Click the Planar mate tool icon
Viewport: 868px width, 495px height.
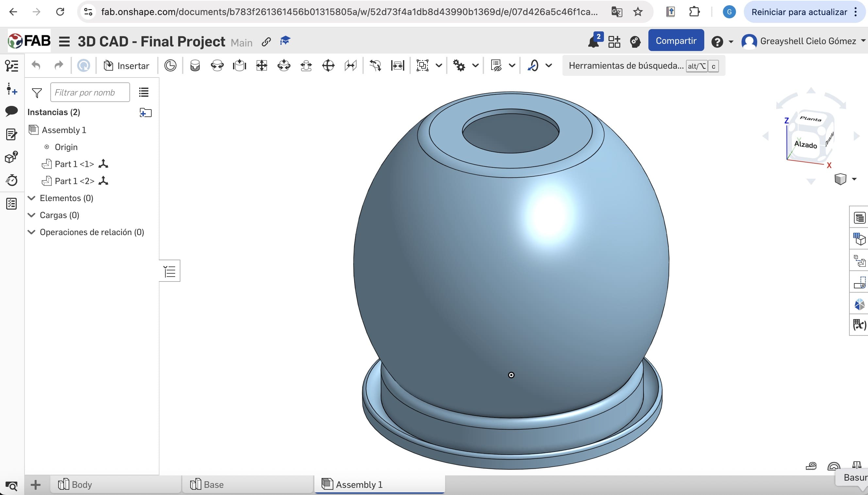261,65
